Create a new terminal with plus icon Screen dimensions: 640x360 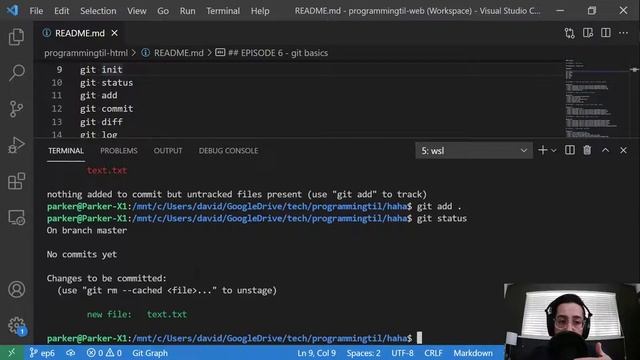(x=542, y=150)
